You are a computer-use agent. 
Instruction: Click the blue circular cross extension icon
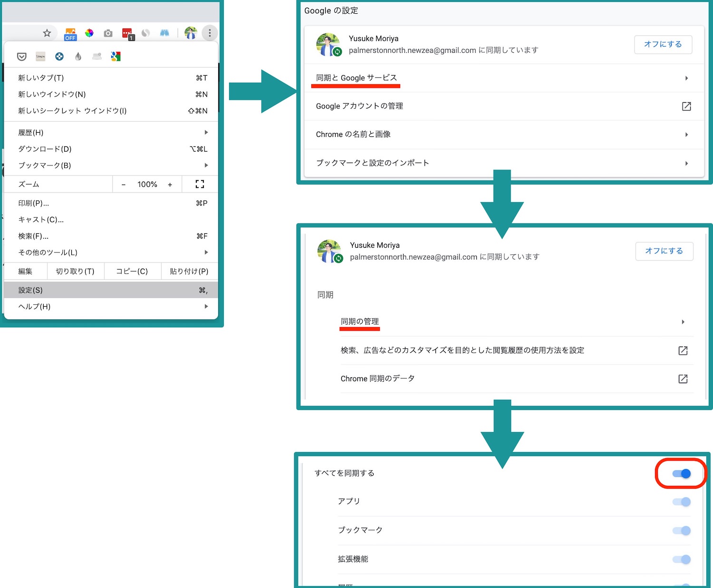point(59,57)
